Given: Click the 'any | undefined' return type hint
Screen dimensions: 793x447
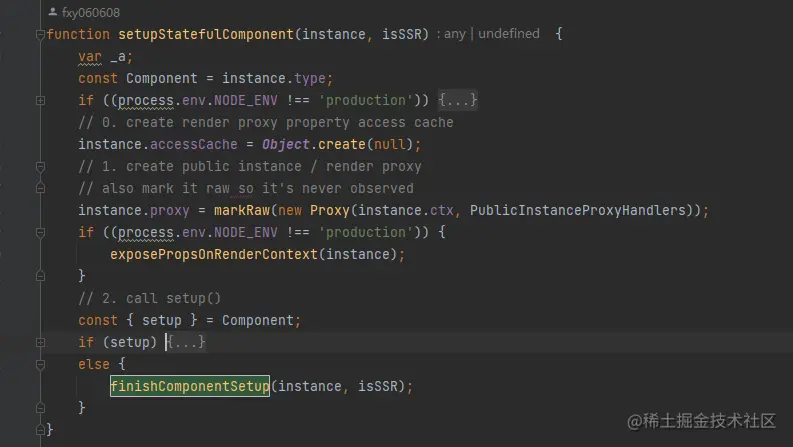Looking at the screenshot, I should click(492, 34).
